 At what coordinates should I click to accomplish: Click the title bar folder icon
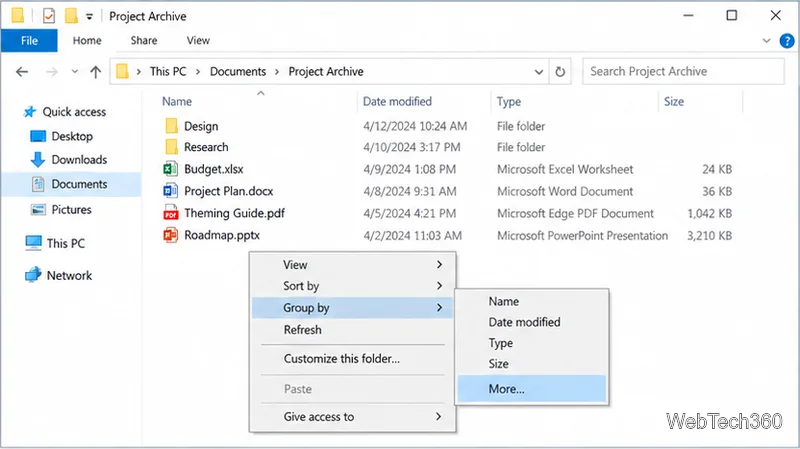[x=18, y=16]
